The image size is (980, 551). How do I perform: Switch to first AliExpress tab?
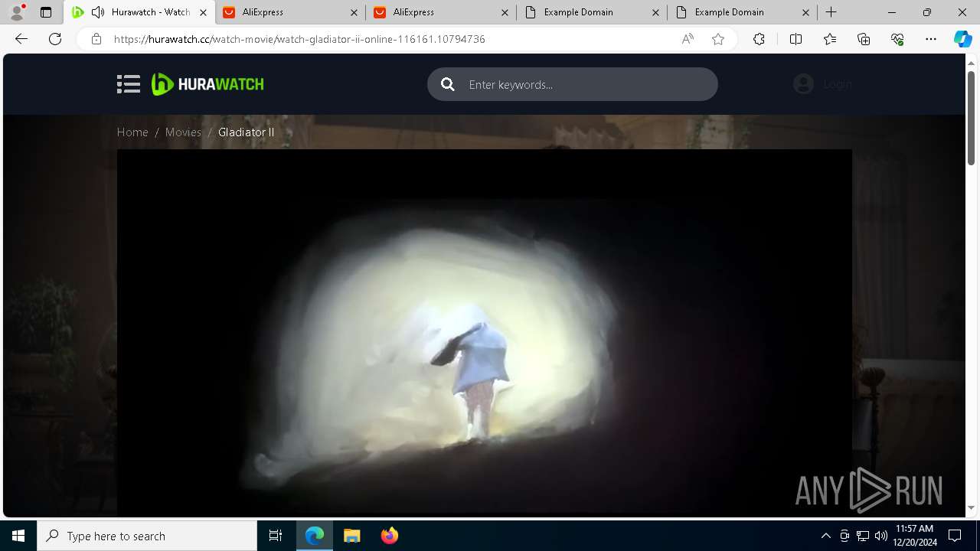point(291,12)
